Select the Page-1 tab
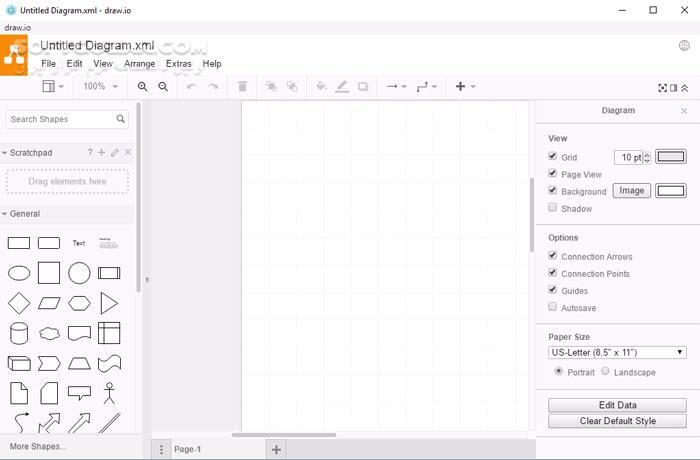The width and height of the screenshot is (700, 460). click(188, 449)
